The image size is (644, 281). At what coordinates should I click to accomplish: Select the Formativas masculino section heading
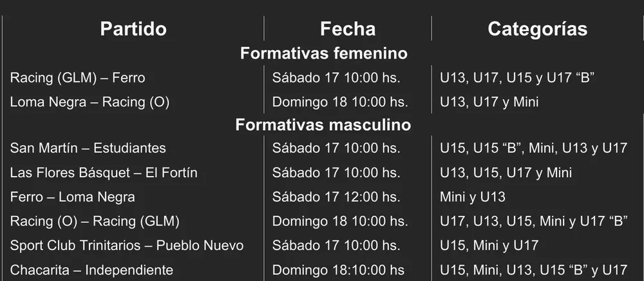323,124
